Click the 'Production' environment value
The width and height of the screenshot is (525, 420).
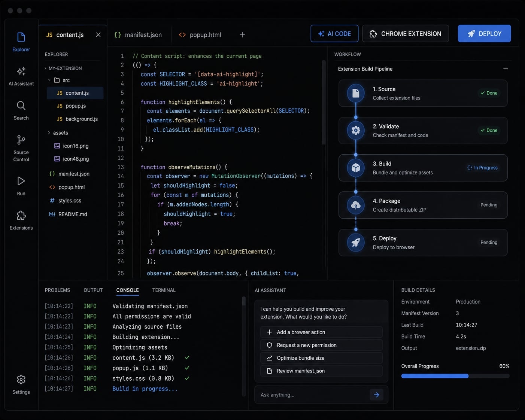(x=468, y=302)
